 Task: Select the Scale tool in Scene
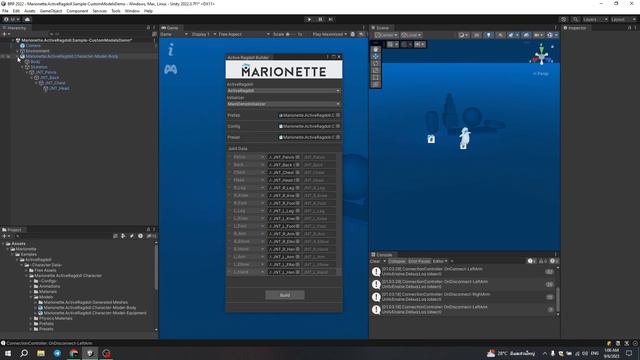point(376,70)
